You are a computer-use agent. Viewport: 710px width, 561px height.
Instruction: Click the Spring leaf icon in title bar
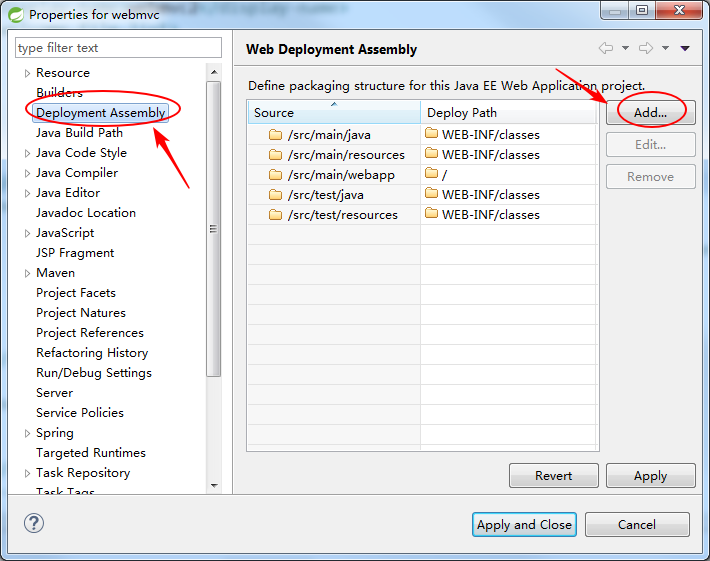[x=16, y=14]
